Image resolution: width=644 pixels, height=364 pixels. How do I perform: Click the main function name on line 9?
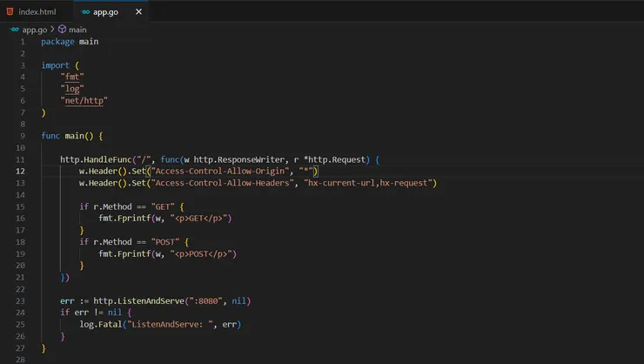[76, 136]
